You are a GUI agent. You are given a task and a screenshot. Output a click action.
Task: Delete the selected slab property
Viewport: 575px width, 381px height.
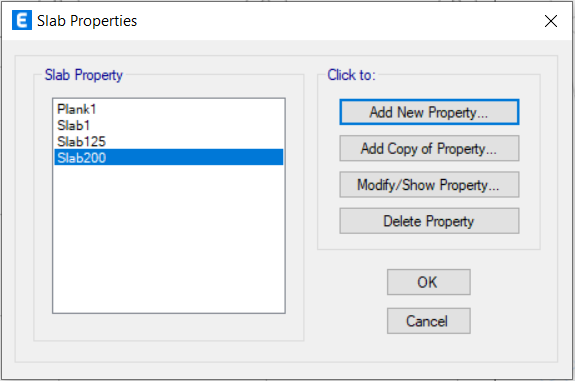click(x=429, y=221)
